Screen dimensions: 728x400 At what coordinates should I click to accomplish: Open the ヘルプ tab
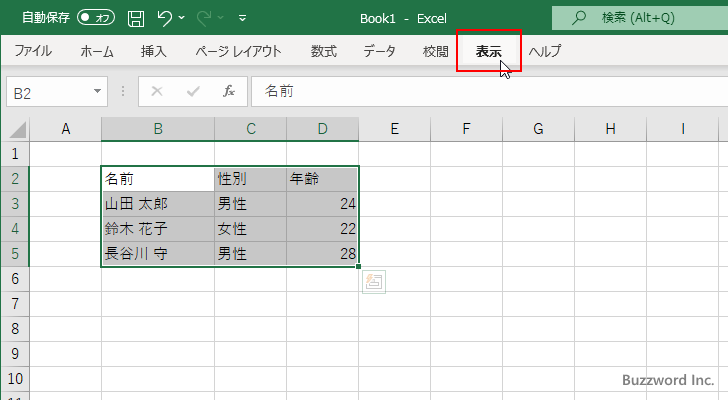point(545,51)
